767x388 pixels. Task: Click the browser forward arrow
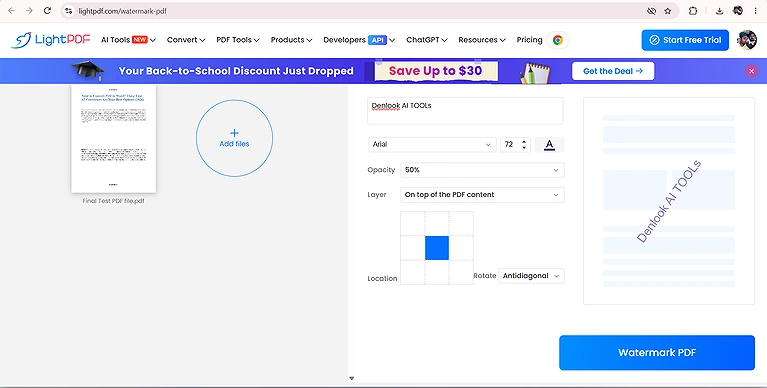(x=29, y=10)
